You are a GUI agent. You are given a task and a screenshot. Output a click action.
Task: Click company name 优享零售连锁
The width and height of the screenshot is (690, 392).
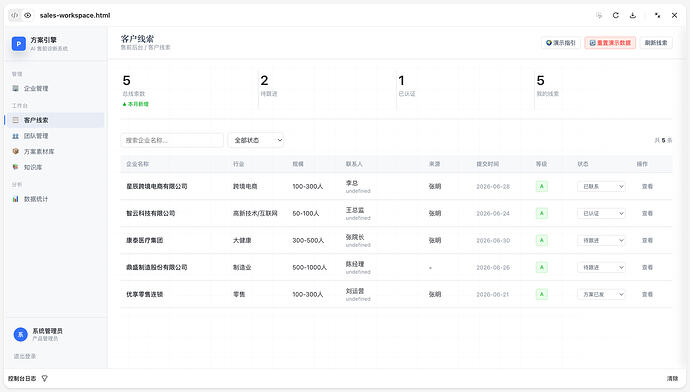point(144,294)
